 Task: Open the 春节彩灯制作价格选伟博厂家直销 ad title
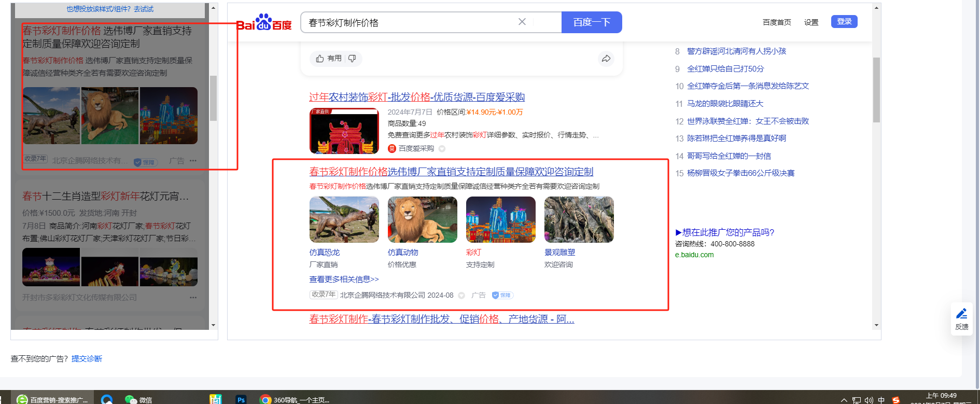pos(451,172)
